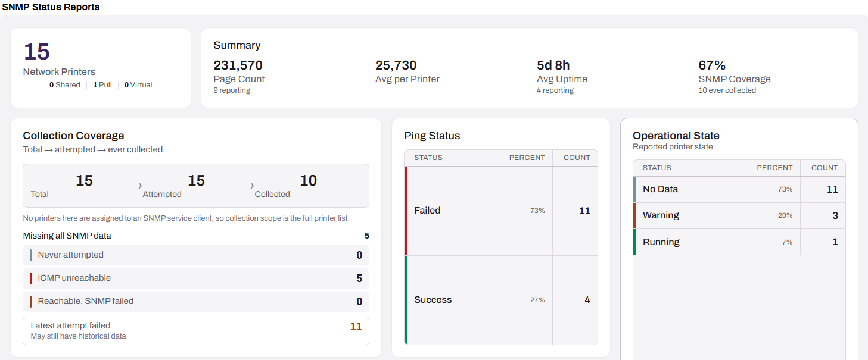Sort Operational State by PERCENT column

point(774,168)
